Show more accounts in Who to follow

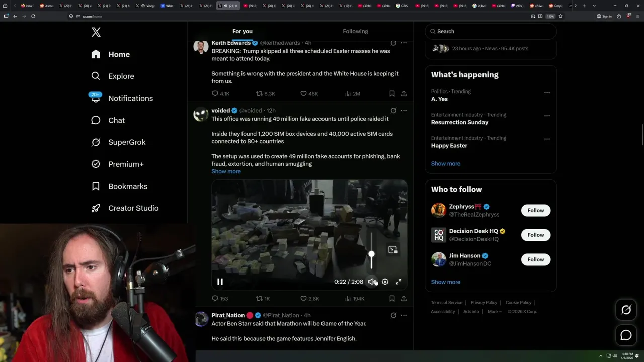tap(446, 282)
